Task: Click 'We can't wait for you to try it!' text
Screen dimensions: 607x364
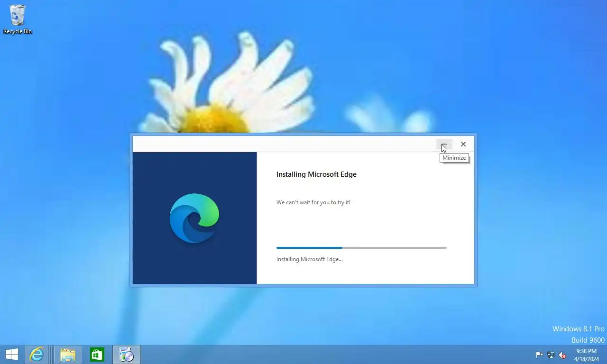Action: click(x=313, y=202)
